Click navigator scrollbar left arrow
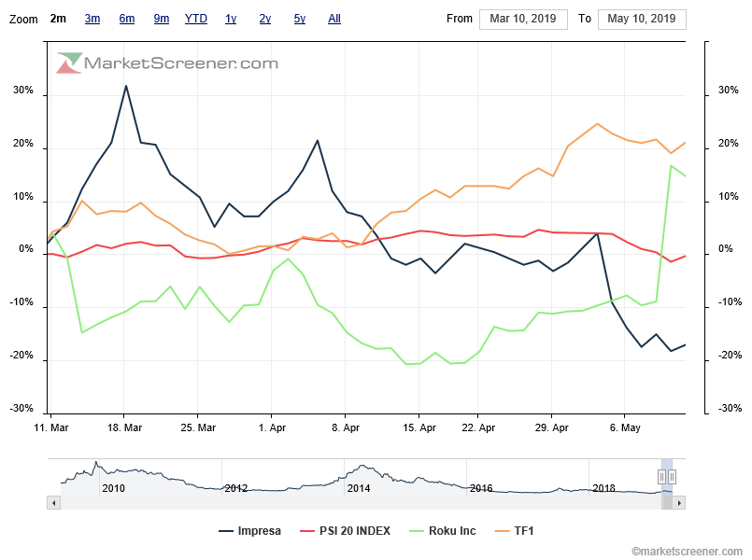The image size is (752, 560). (54, 503)
